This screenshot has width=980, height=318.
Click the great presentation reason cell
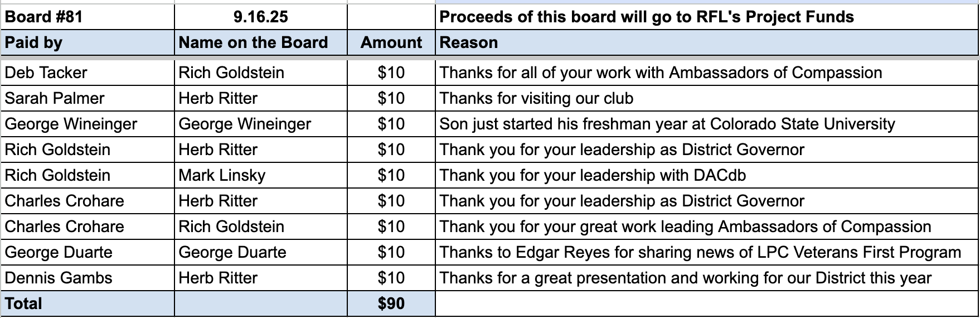point(707,278)
